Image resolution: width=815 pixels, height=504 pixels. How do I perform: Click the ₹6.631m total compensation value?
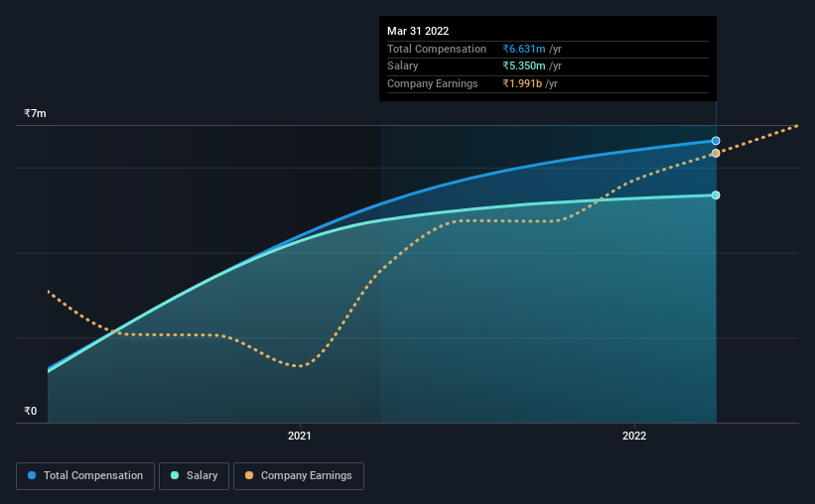click(x=524, y=49)
